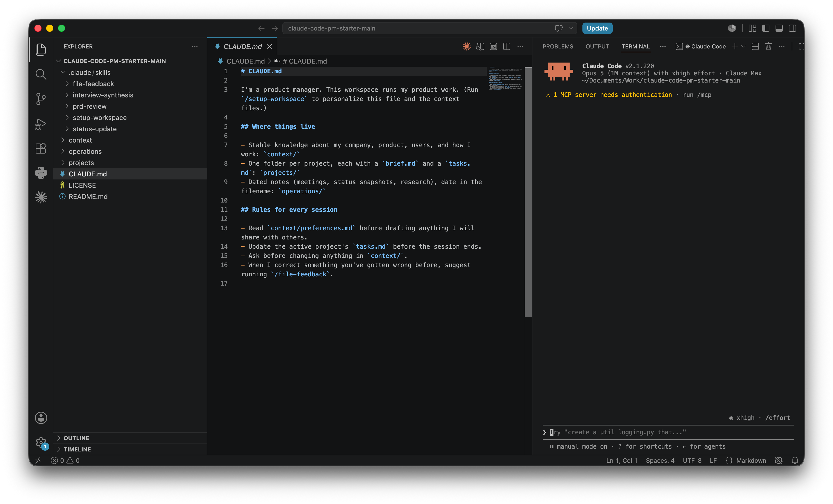Open the Explorer view in activity bar
833x504 pixels.
[x=41, y=50]
